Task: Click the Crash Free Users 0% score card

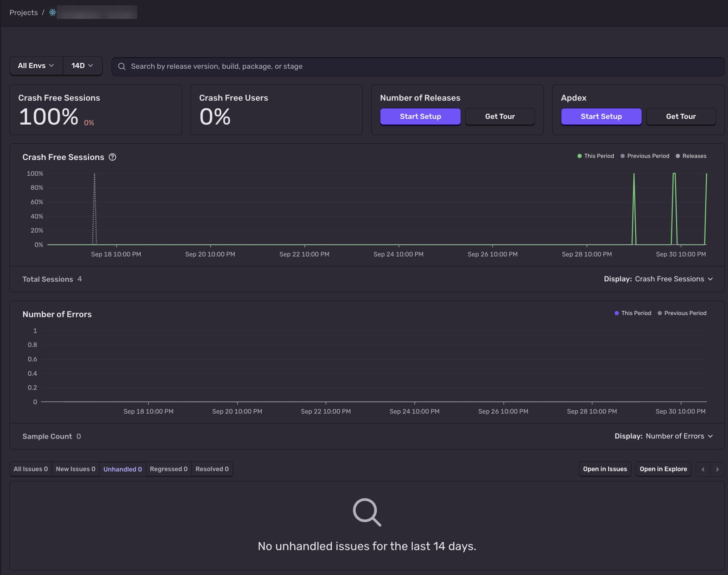Action: (277, 110)
